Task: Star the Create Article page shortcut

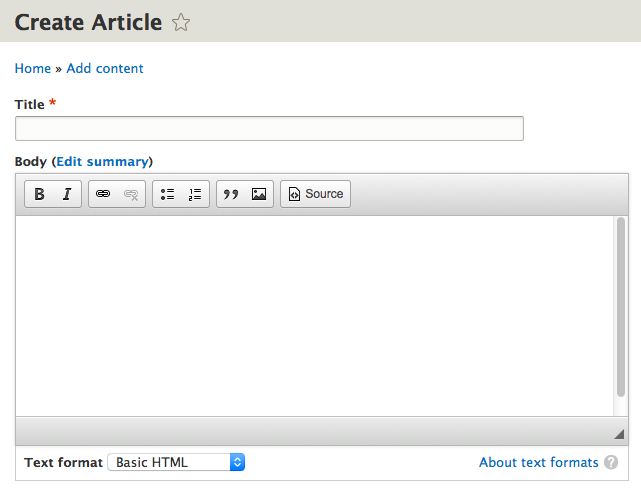Action: click(x=181, y=23)
